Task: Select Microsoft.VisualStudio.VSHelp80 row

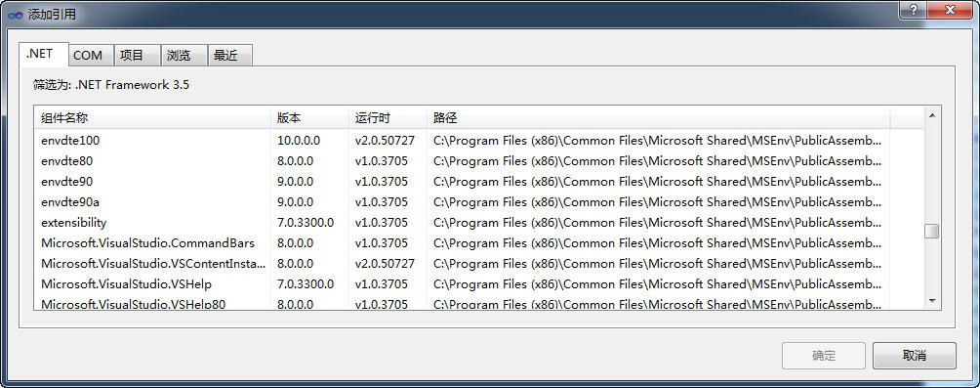Action: (478, 304)
